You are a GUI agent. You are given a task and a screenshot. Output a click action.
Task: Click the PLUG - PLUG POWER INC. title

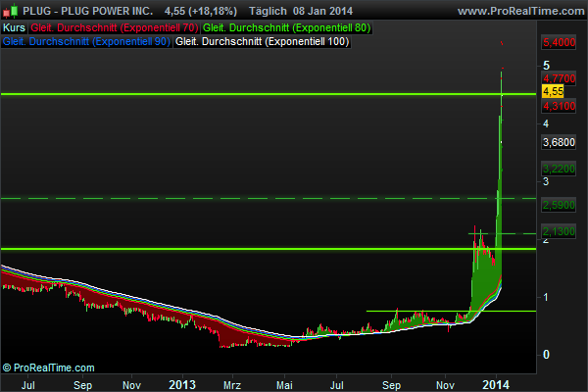[88, 11]
